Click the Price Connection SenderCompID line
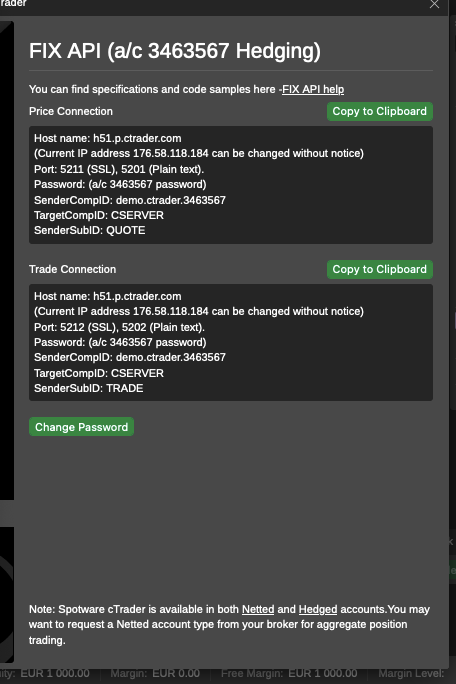456x684 pixels. point(130,200)
